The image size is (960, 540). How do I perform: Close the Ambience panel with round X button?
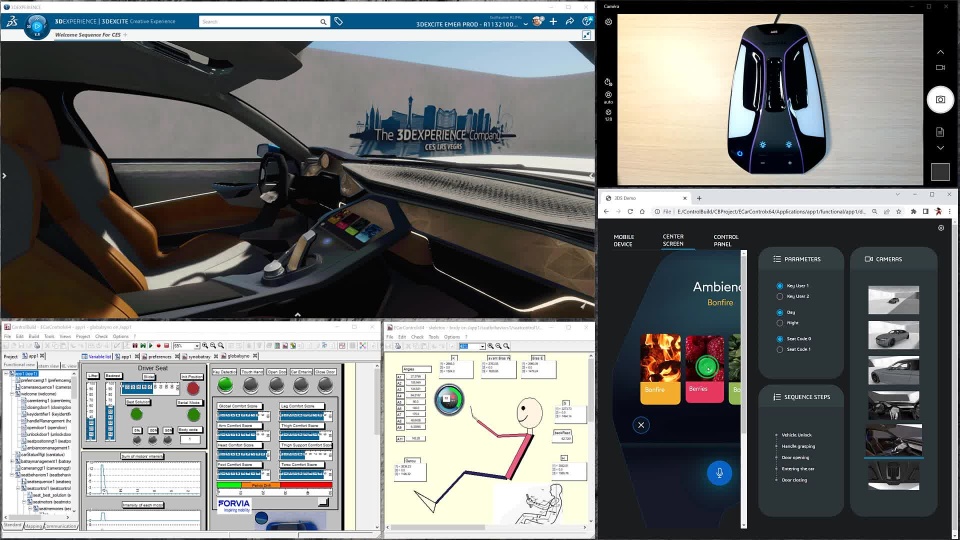pos(641,425)
